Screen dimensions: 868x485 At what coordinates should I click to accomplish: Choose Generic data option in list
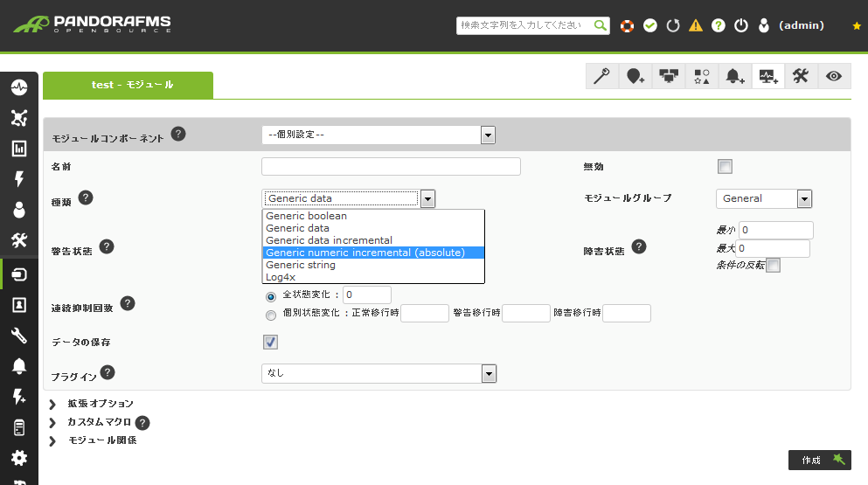point(373,228)
